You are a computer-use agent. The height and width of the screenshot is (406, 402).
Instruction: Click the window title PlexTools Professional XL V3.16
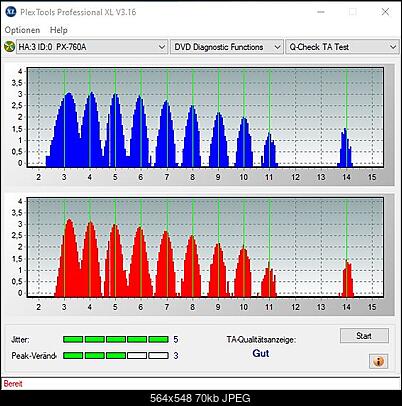(78, 12)
